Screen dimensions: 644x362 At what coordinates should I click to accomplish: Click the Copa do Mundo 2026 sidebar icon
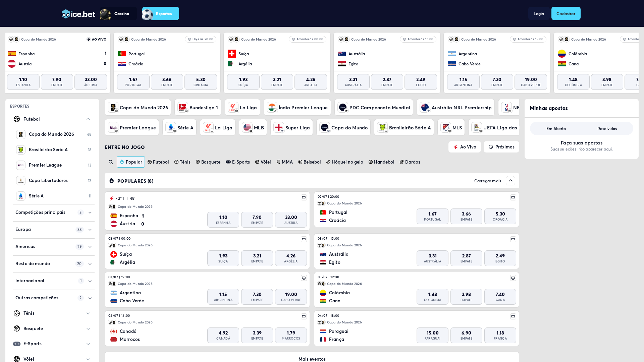[x=21, y=134]
